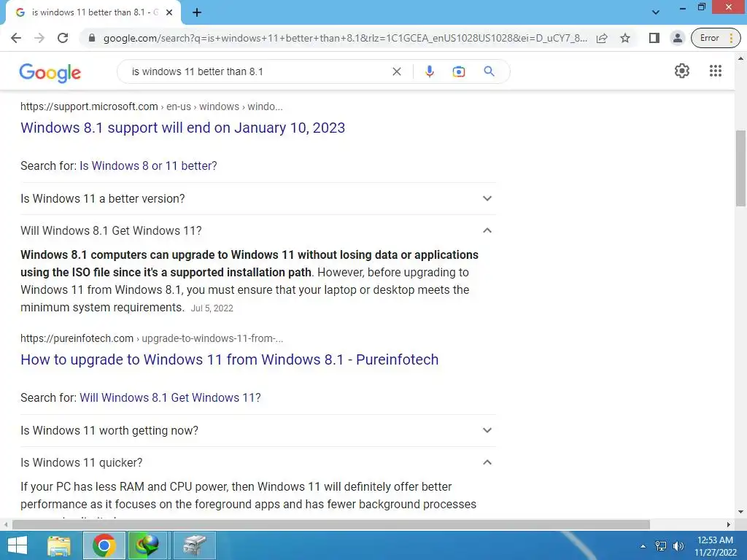Image resolution: width=747 pixels, height=560 pixels.
Task: Open taskbar clock and date
Action: pyautogui.click(x=715, y=546)
